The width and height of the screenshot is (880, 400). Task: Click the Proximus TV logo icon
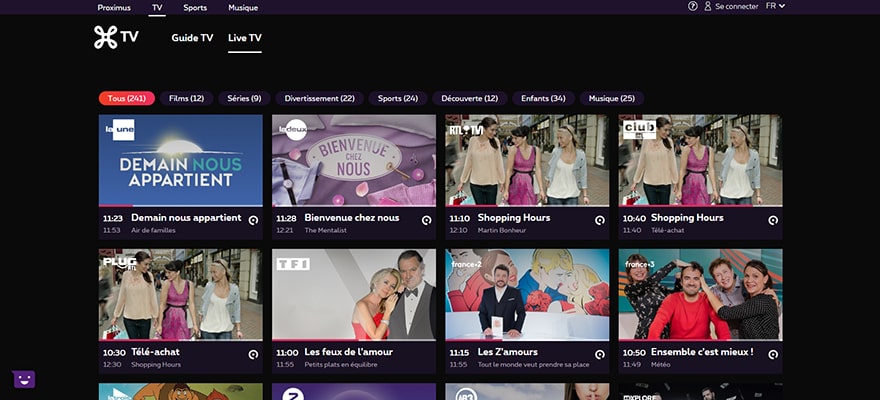point(106,38)
